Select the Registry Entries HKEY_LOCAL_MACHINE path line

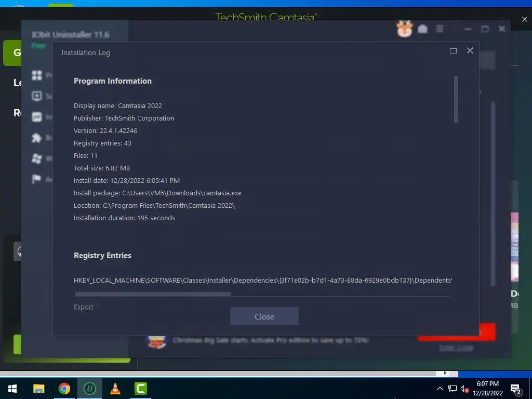click(x=262, y=280)
